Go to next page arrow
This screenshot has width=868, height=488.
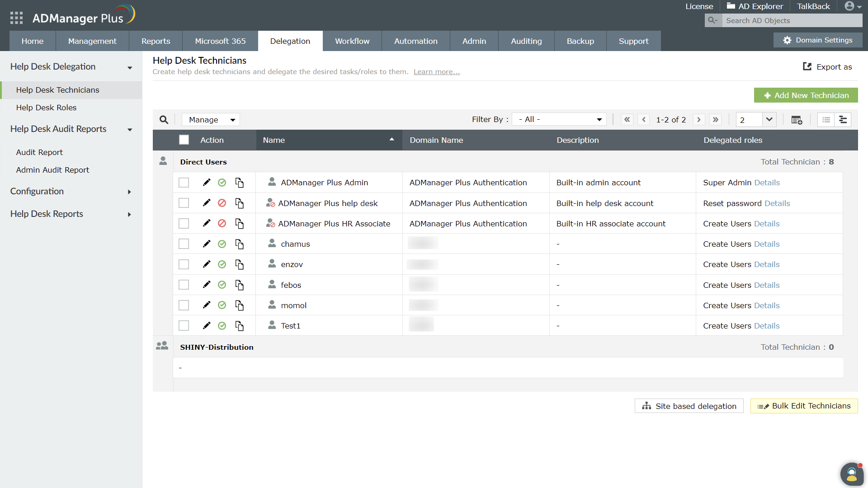[699, 120]
